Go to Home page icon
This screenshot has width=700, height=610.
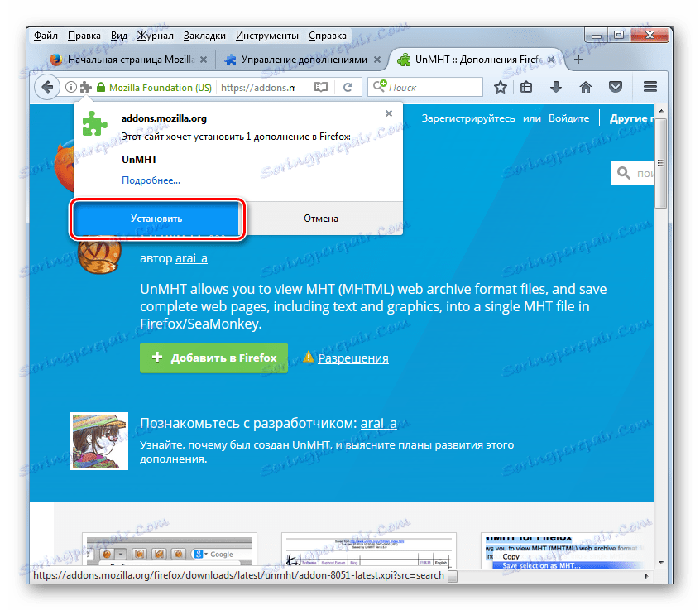[586, 87]
